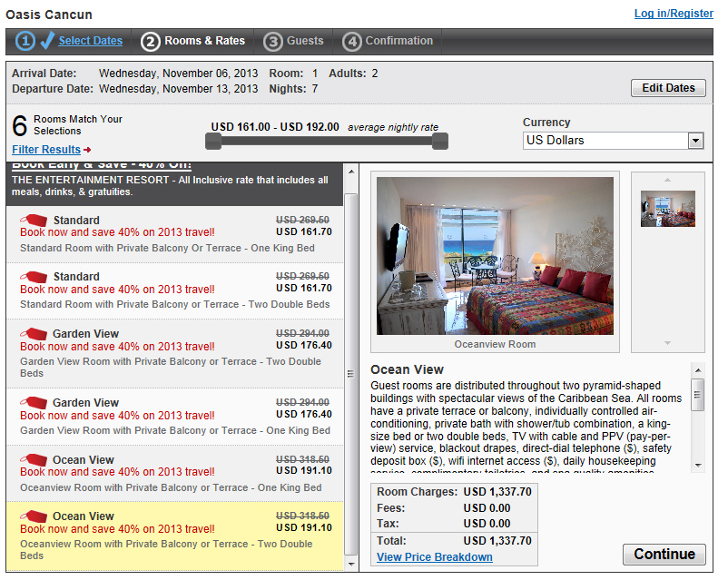
Task: Go to the Guests step
Action: point(305,41)
